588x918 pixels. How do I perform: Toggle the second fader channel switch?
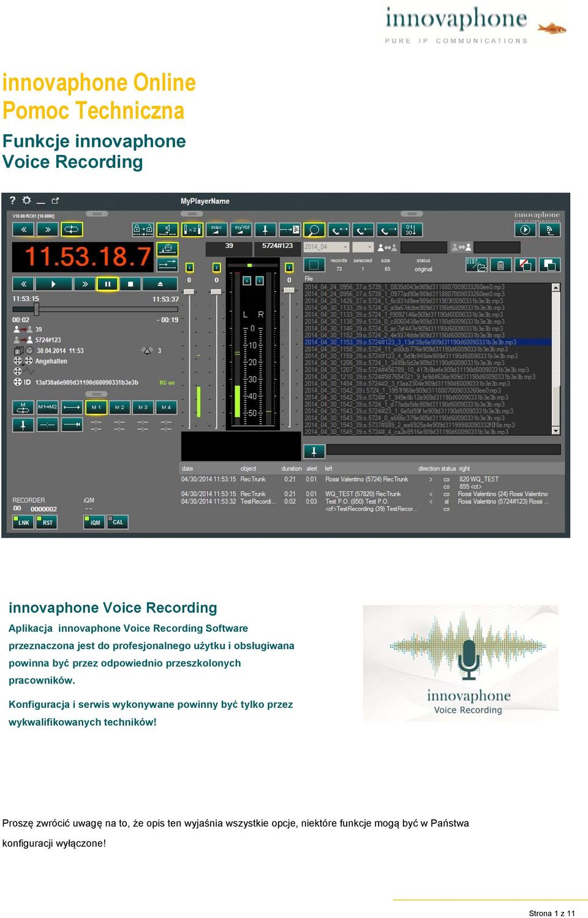(x=216, y=268)
